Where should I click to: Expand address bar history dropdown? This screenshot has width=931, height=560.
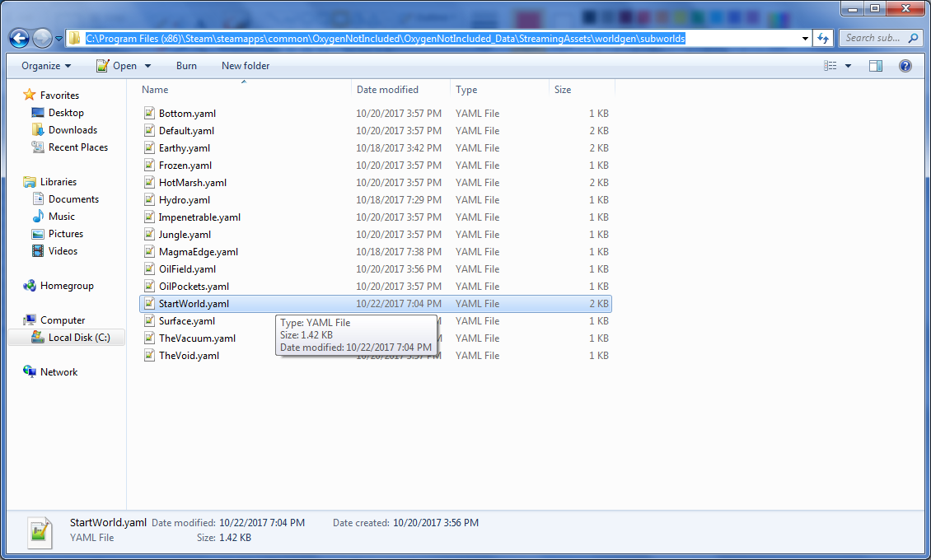point(805,39)
